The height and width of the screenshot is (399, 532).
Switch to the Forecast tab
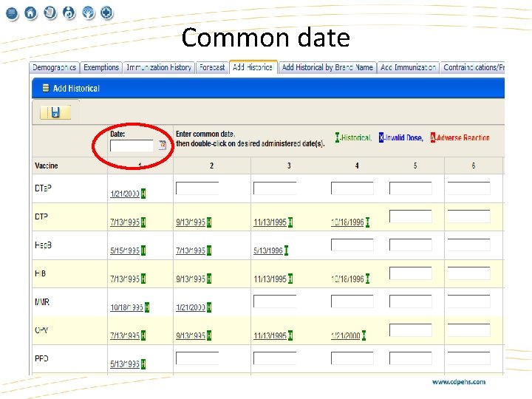[212, 67]
